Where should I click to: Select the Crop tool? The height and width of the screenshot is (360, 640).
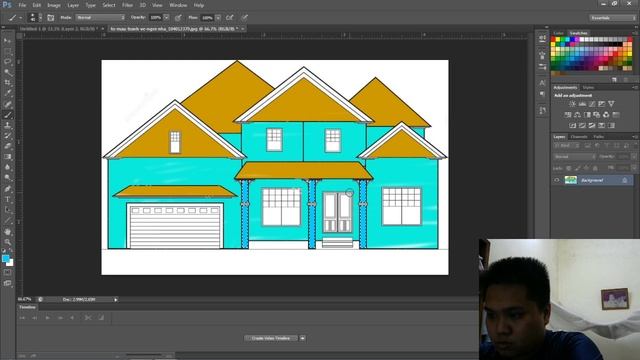tap(7, 83)
